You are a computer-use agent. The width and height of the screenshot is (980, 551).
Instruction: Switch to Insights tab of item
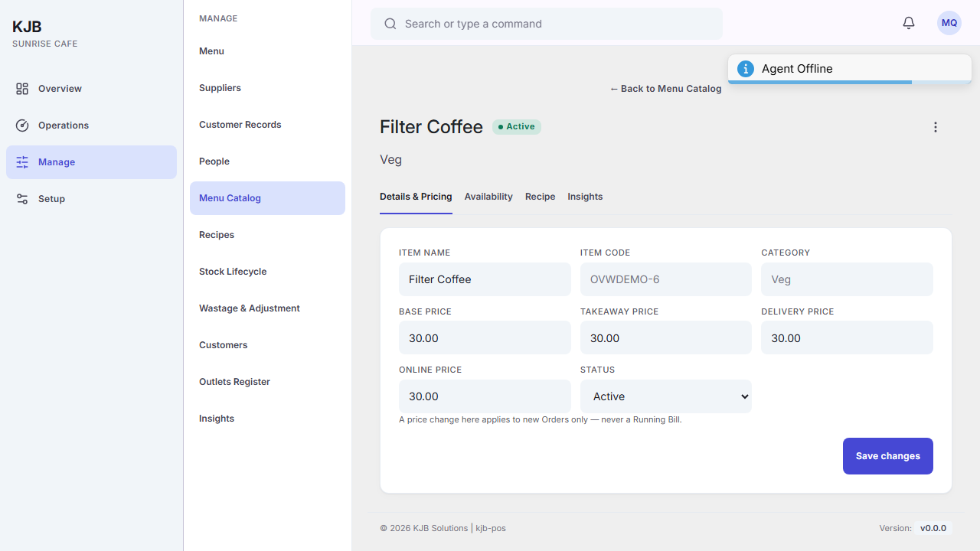[x=585, y=197]
